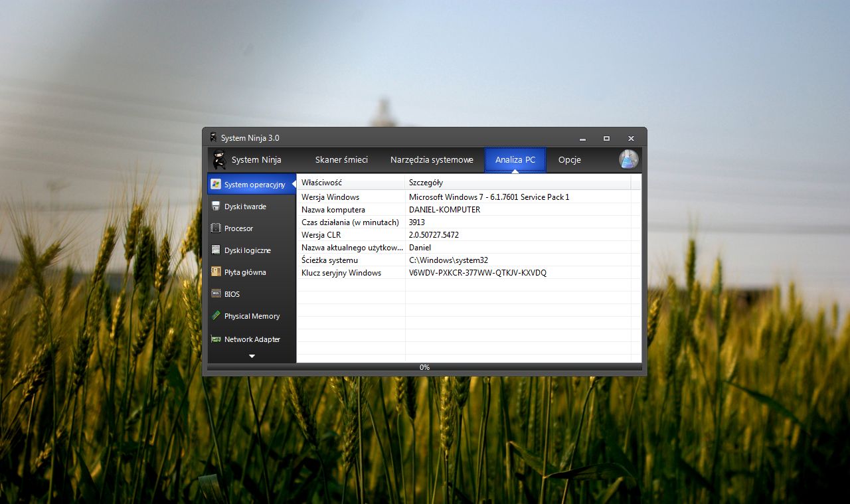Click the Daniel user name value
Viewport: 850px width, 504px height.
click(x=420, y=248)
